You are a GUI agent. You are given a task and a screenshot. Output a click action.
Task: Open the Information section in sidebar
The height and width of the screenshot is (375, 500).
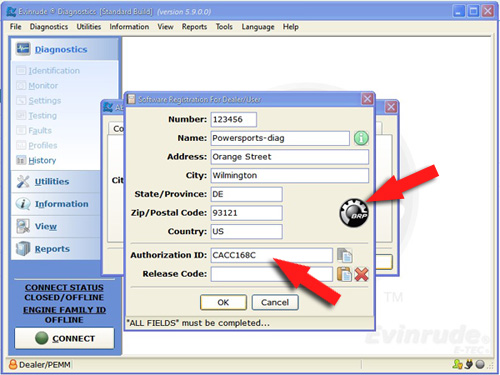(62, 204)
